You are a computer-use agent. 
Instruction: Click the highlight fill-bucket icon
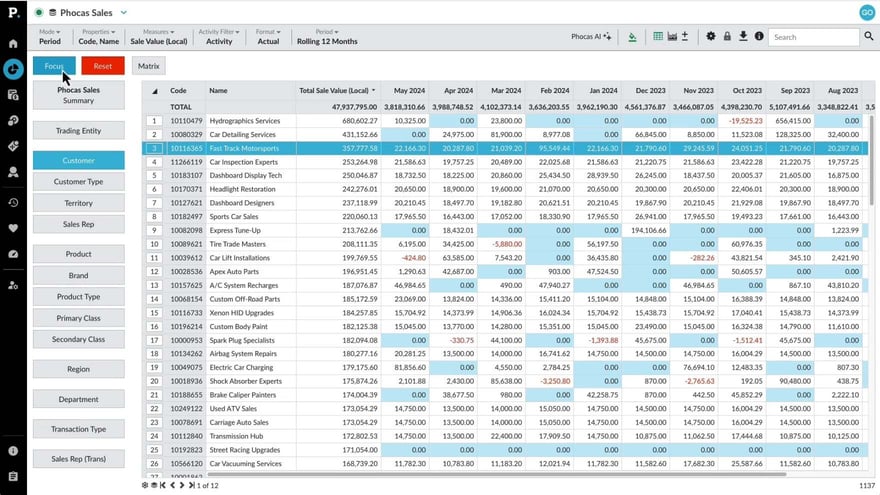coord(632,37)
